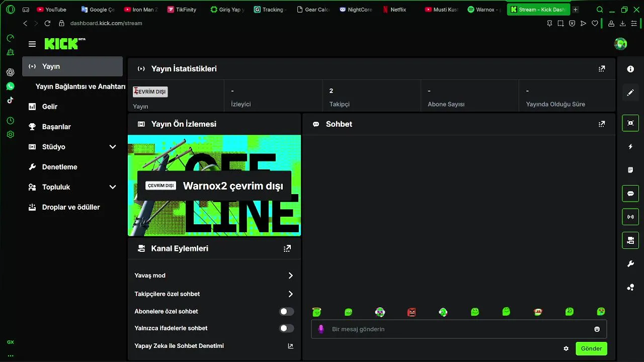Expand the Stüdyo menu chevron

coord(113,147)
